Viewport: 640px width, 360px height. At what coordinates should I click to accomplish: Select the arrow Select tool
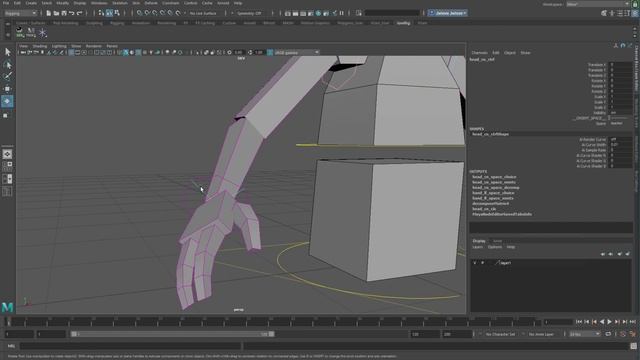pyautogui.click(x=7, y=52)
